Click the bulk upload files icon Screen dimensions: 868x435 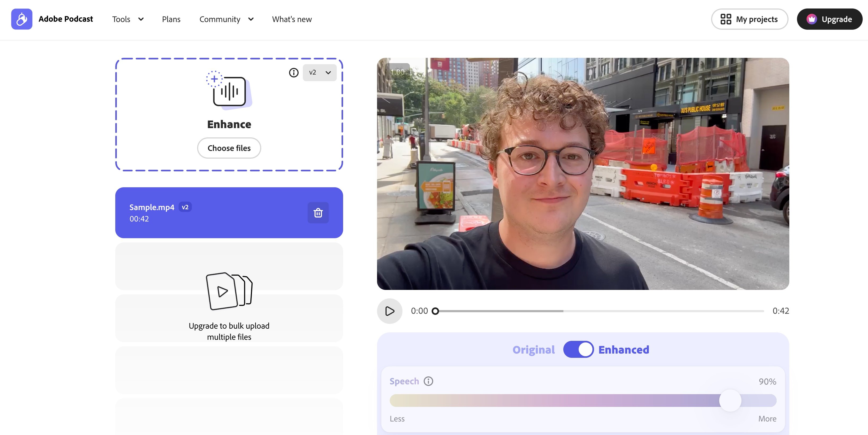coord(229,291)
